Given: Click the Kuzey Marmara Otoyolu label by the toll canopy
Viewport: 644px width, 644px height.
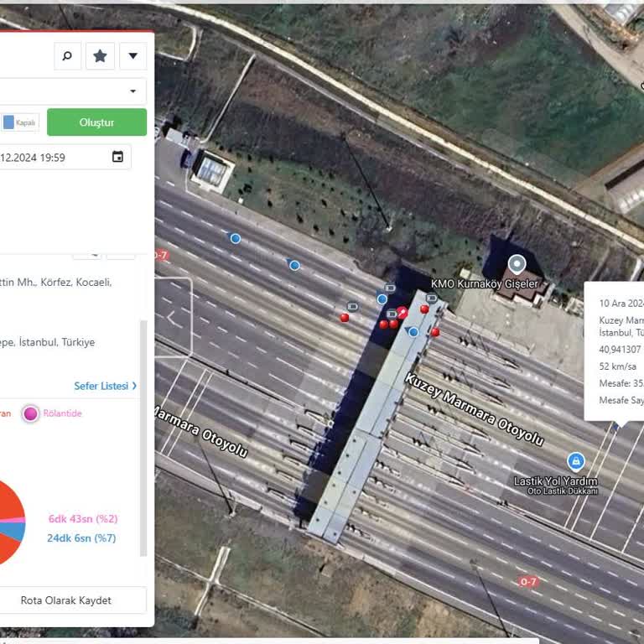Looking at the screenshot, I should 475,409.
